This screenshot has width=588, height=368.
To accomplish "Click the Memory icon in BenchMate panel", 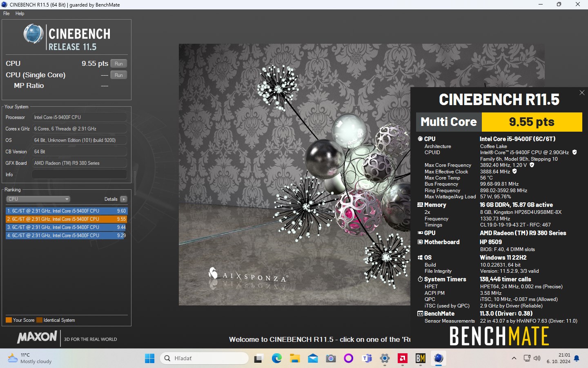I will [x=420, y=205].
